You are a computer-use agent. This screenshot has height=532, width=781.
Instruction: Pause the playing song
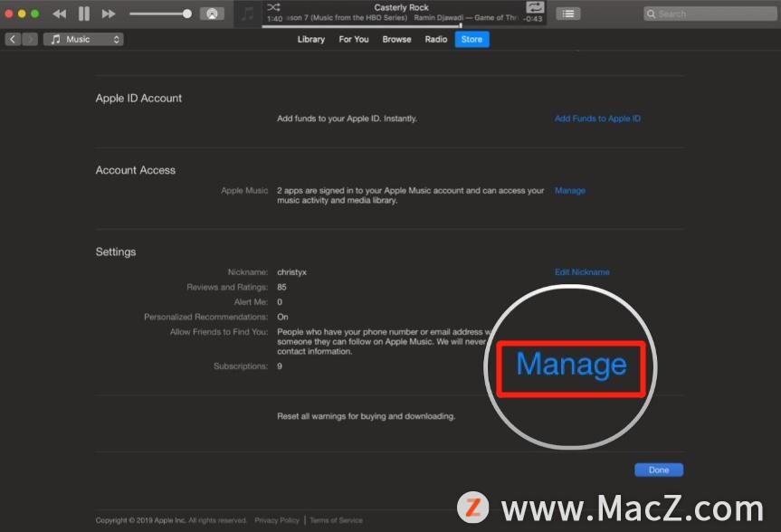click(x=84, y=14)
